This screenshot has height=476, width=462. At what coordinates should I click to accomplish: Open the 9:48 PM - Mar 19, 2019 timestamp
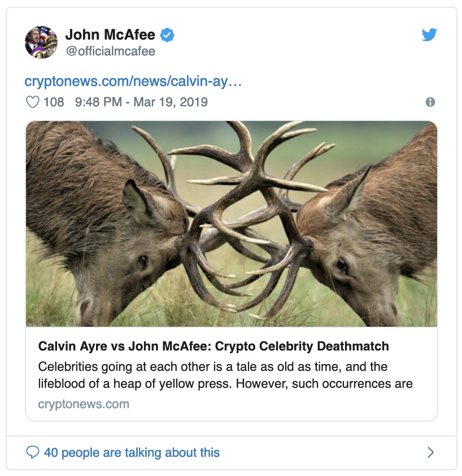coord(141,102)
